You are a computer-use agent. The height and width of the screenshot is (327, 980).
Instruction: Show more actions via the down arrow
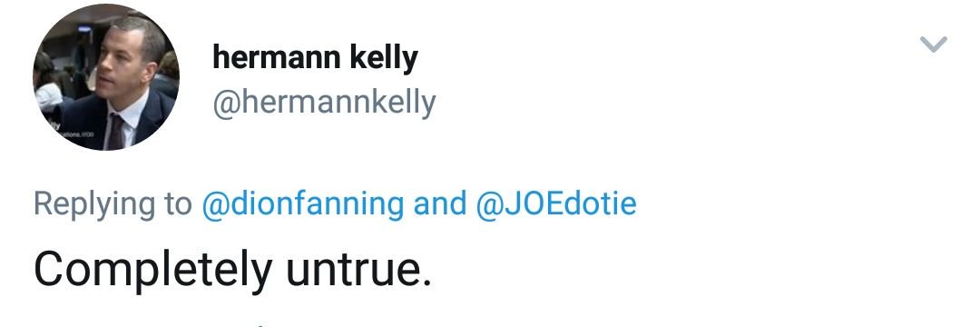point(934,45)
